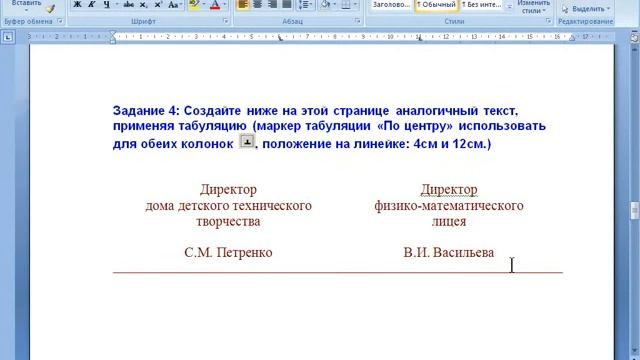The image size is (640, 360).
Task: Click the line spacing icon
Action: pos(303,4)
